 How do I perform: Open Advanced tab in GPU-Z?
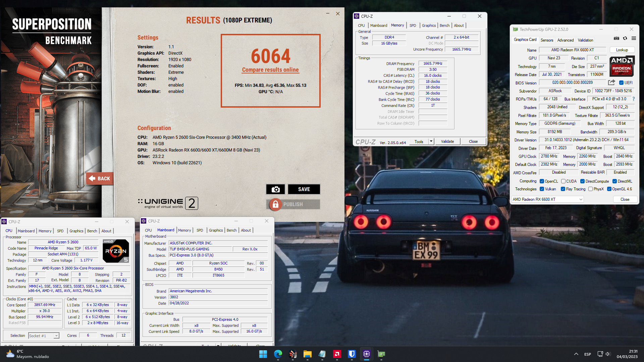tap(566, 40)
